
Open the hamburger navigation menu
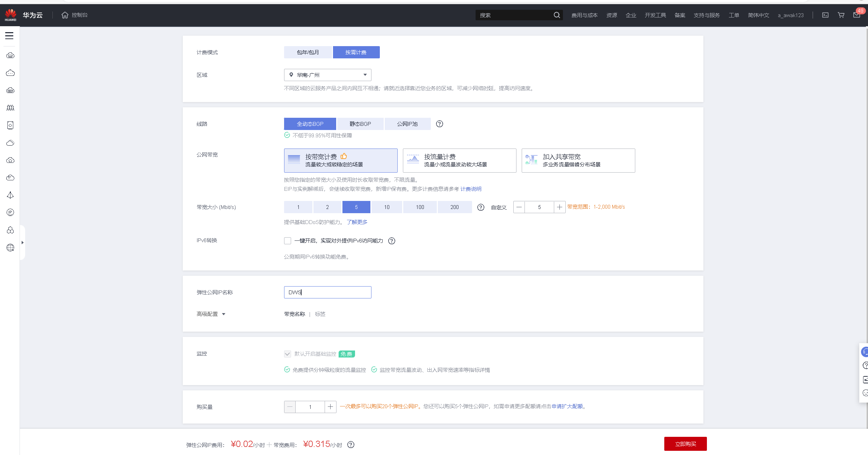tap(9, 36)
